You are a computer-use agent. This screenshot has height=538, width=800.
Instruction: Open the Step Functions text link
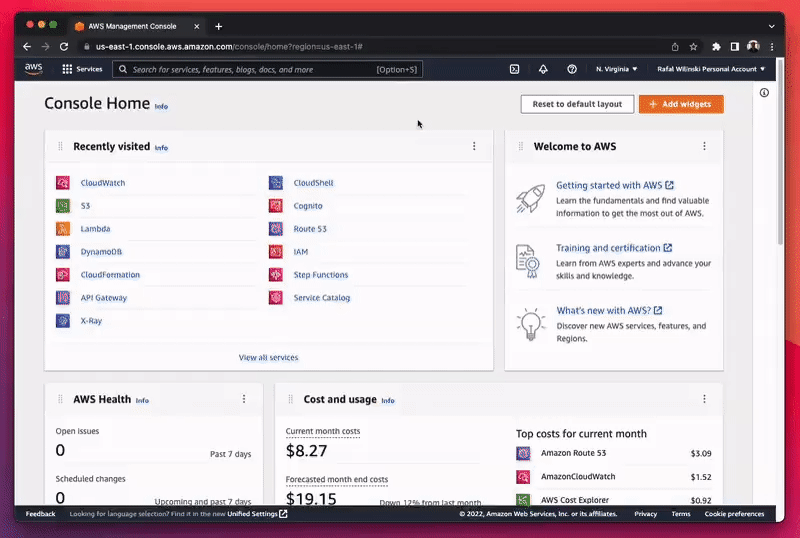coord(320,275)
